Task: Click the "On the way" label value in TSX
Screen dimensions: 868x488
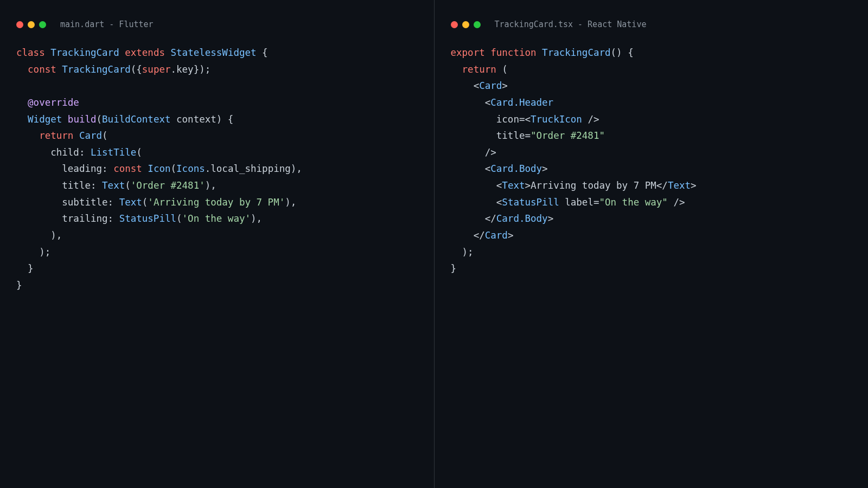Action: tap(633, 202)
